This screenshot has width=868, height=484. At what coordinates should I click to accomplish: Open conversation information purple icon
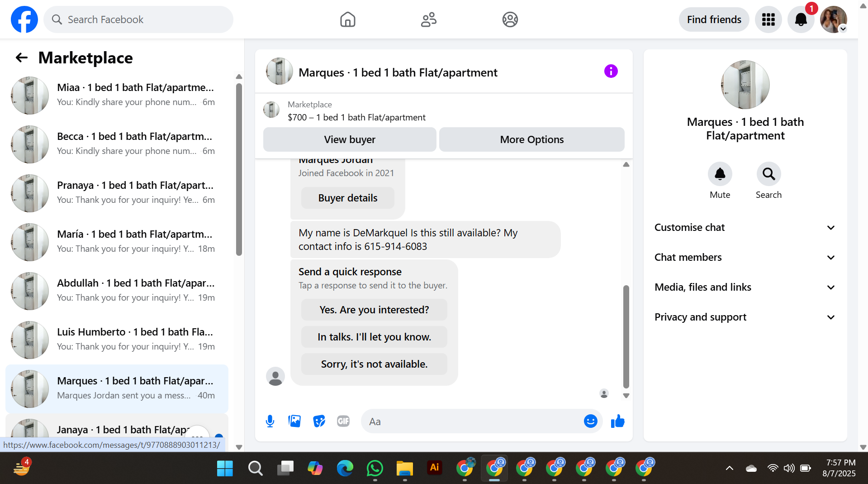pos(611,71)
